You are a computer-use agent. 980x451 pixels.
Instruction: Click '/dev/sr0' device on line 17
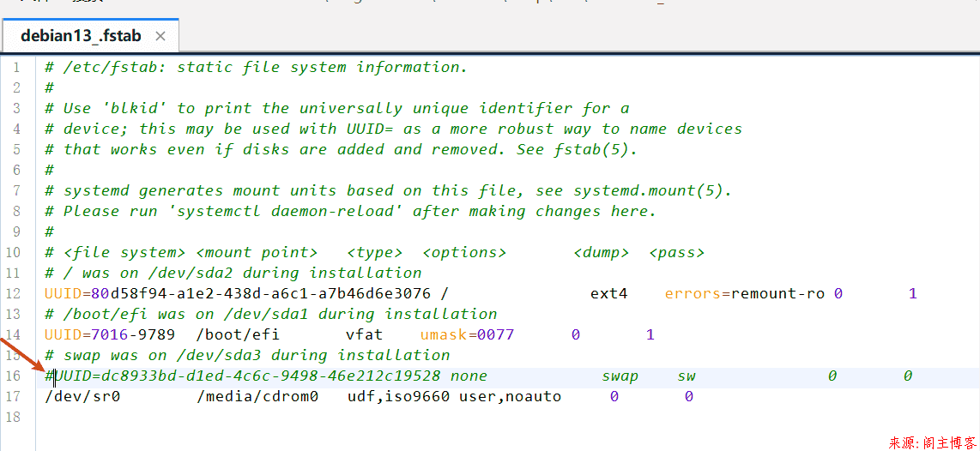pos(82,397)
